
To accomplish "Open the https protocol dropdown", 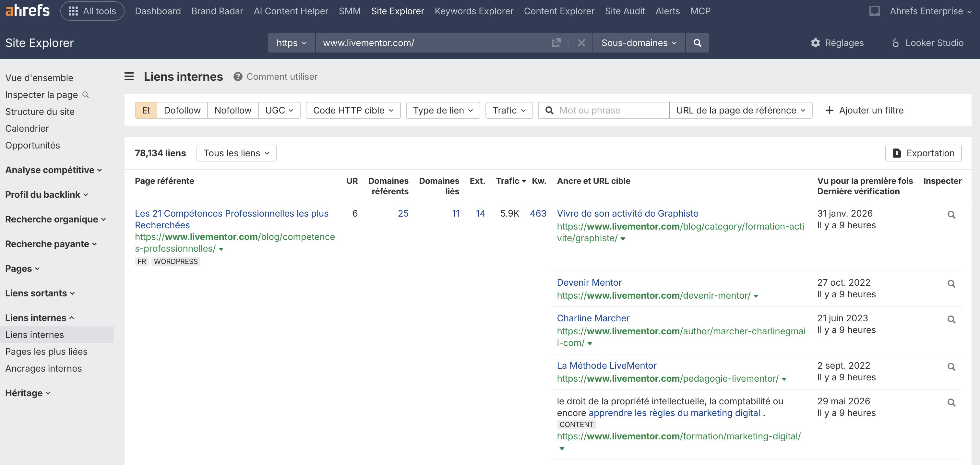I will point(292,42).
